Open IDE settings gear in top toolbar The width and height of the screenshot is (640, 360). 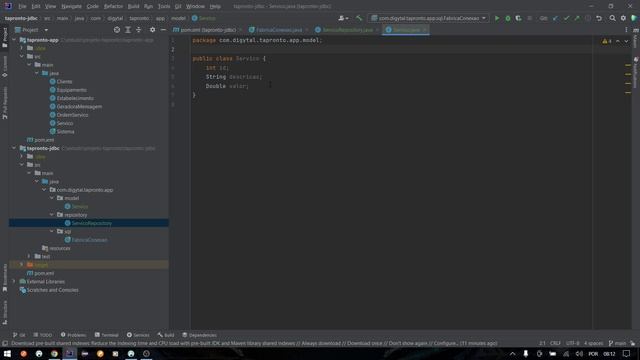point(623,18)
